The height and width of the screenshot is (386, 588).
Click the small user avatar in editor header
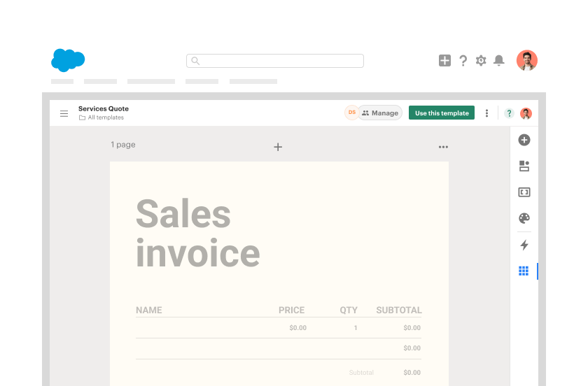click(x=526, y=113)
